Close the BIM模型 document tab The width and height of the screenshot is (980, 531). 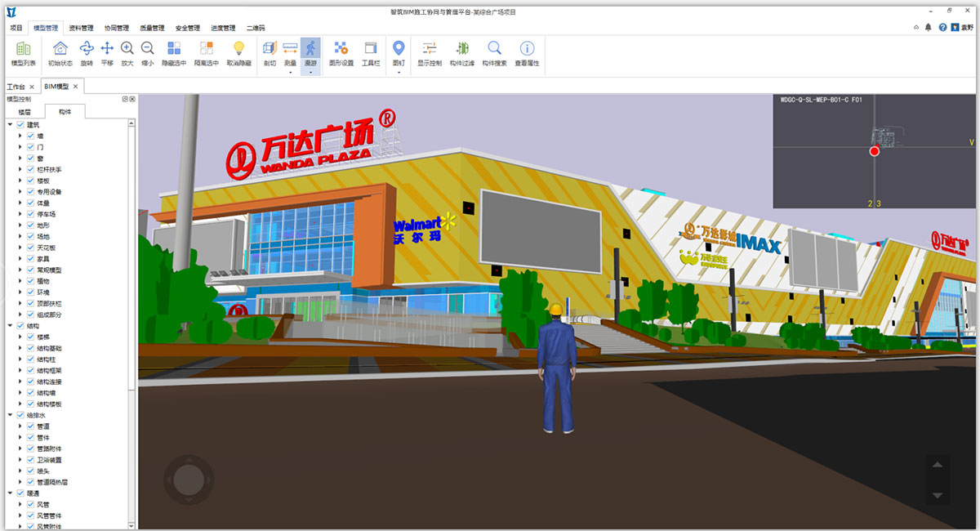coord(75,86)
